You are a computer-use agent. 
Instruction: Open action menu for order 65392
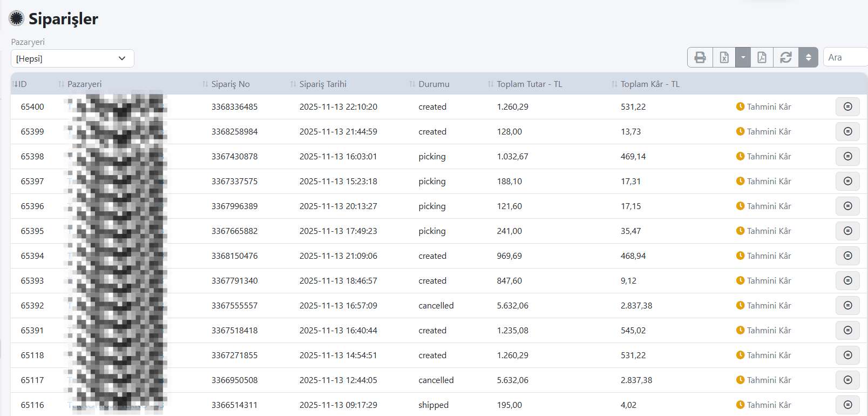coord(847,306)
